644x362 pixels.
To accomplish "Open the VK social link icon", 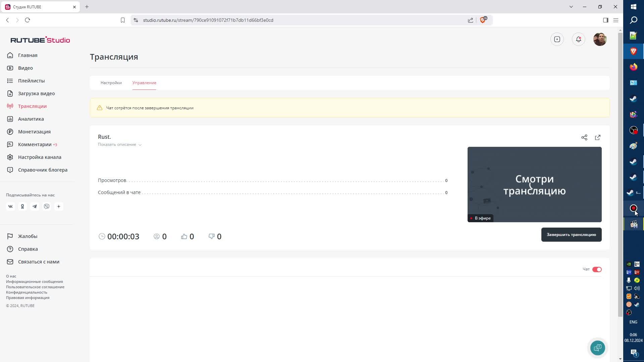I will 10,206.
